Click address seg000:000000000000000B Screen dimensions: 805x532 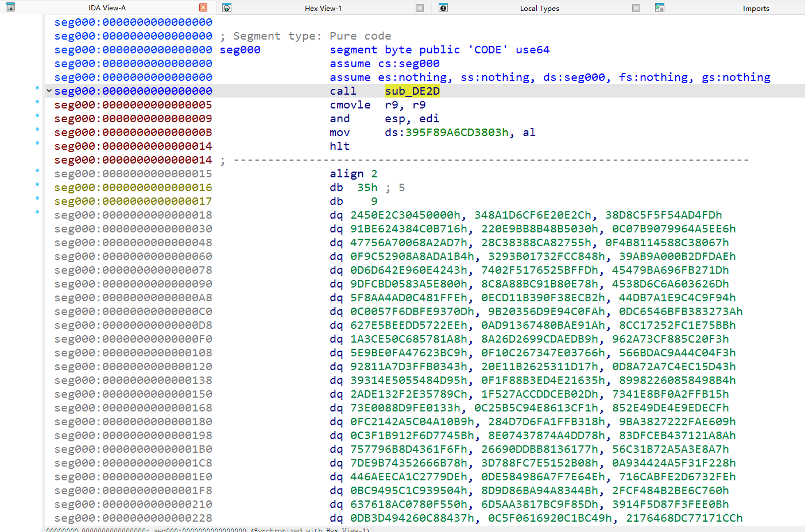click(x=133, y=132)
